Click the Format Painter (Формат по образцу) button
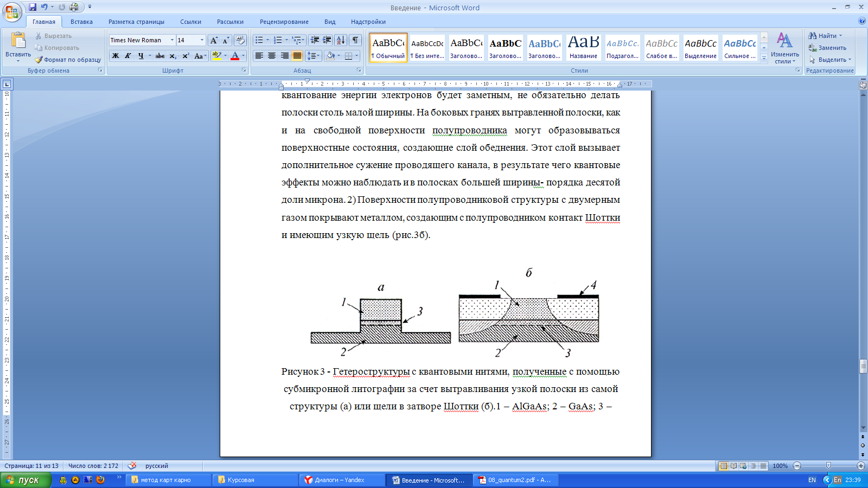 [x=68, y=60]
